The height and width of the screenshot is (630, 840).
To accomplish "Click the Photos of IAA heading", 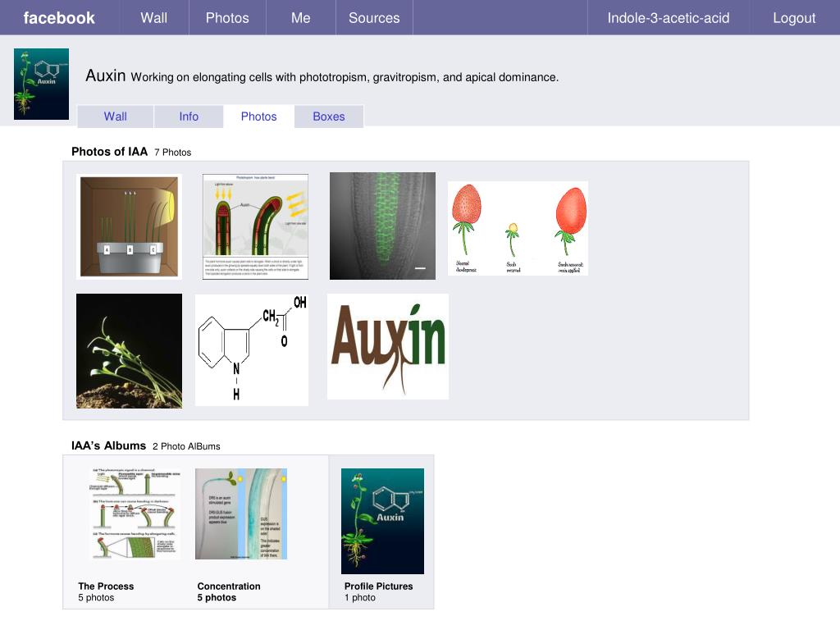I will 109,152.
